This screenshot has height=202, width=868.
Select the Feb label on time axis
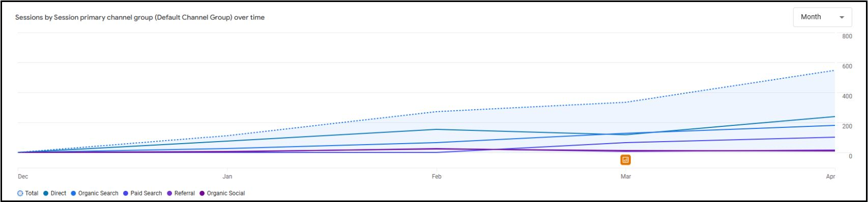(x=437, y=177)
